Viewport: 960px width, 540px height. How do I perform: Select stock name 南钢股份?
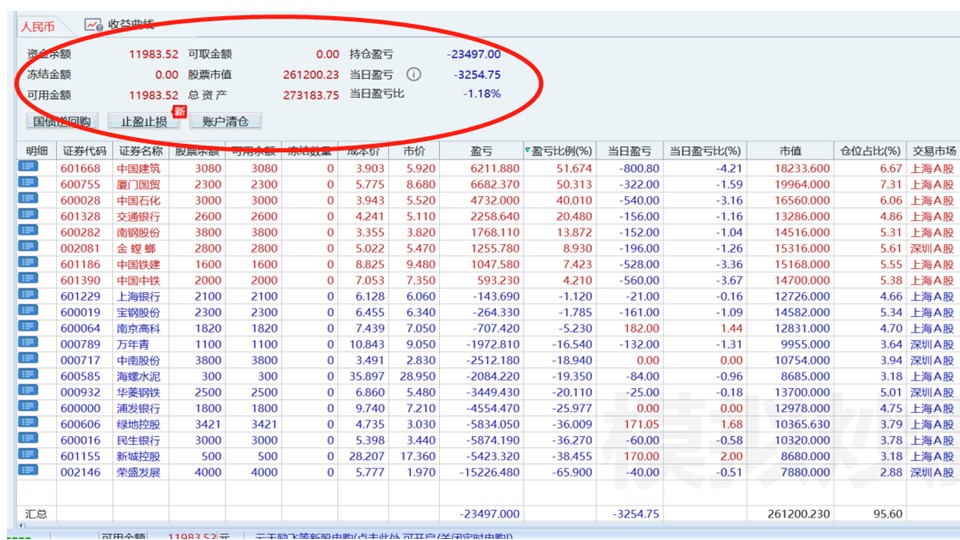pos(138,232)
